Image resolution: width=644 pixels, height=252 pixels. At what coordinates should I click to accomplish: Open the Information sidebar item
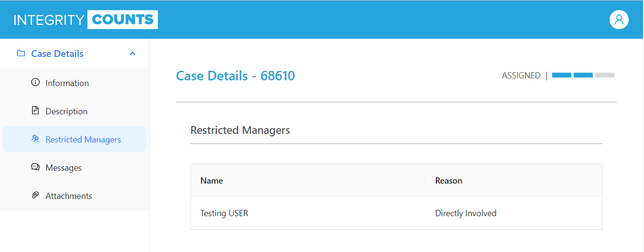coord(67,83)
